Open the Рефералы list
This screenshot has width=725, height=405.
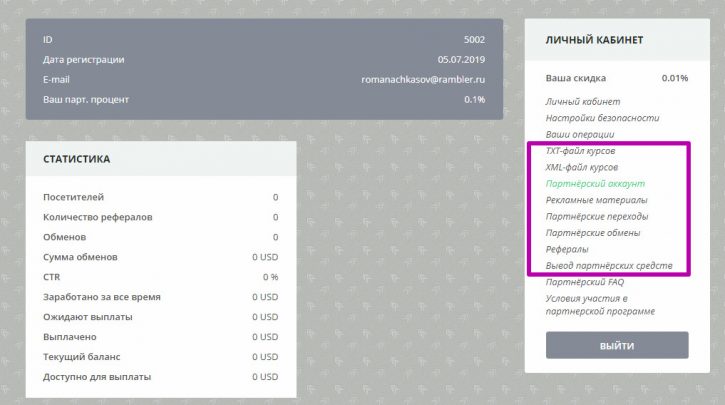point(567,249)
